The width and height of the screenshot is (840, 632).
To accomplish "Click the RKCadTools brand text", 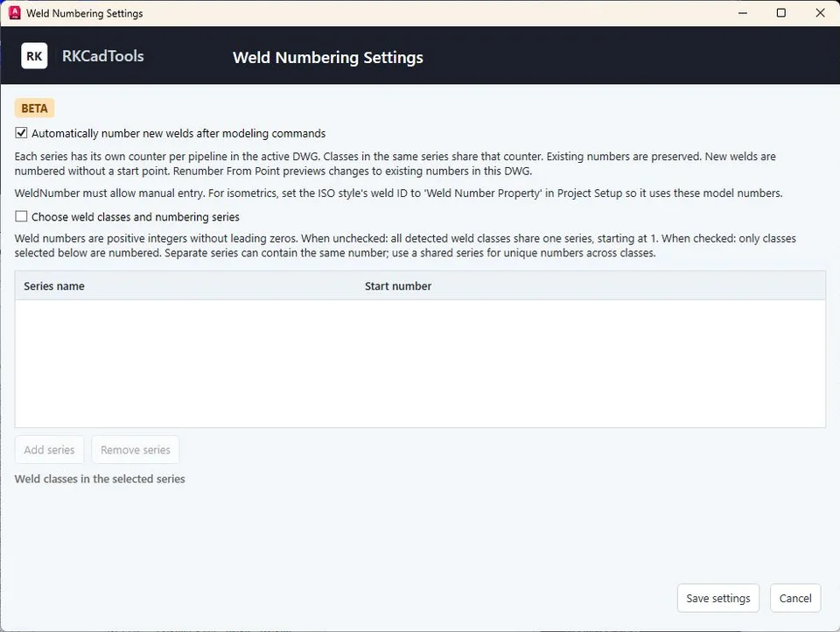I will coord(103,56).
